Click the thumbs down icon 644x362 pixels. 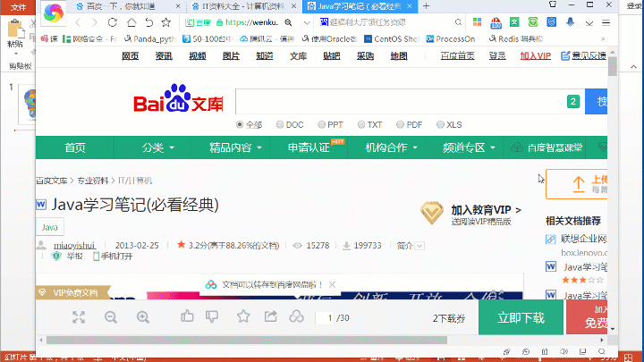pos(212,316)
